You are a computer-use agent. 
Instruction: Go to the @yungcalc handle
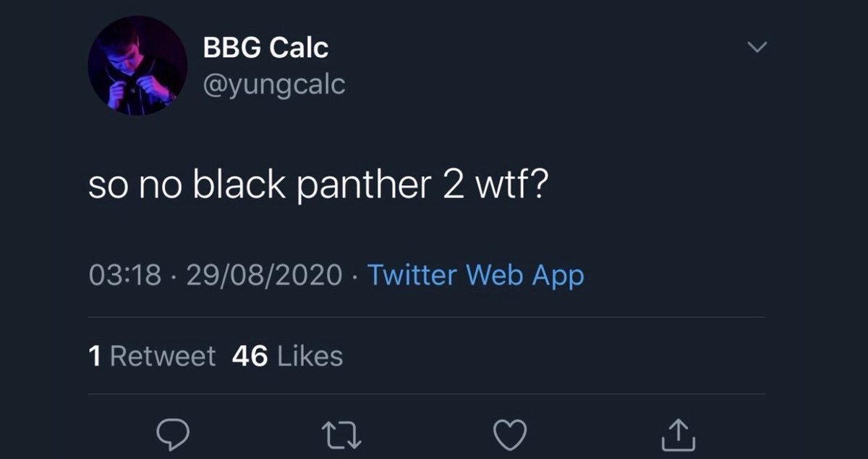pyautogui.click(x=274, y=85)
